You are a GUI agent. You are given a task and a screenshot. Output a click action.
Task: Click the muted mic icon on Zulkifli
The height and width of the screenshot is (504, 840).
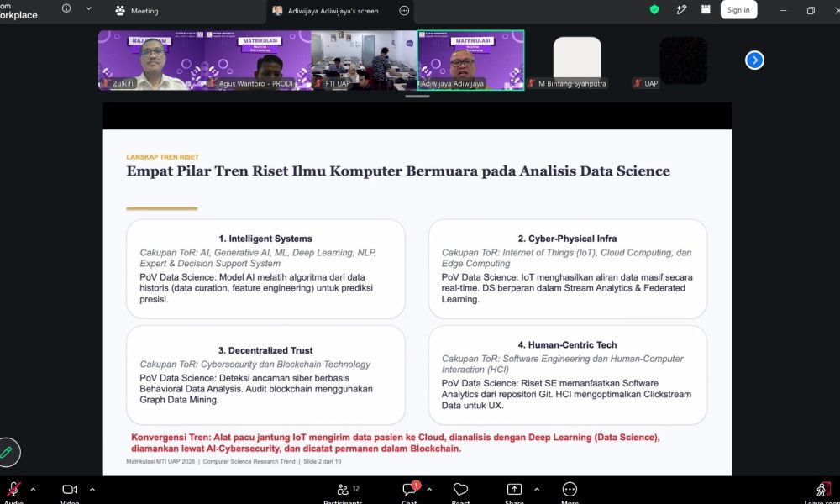click(x=106, y=83)
